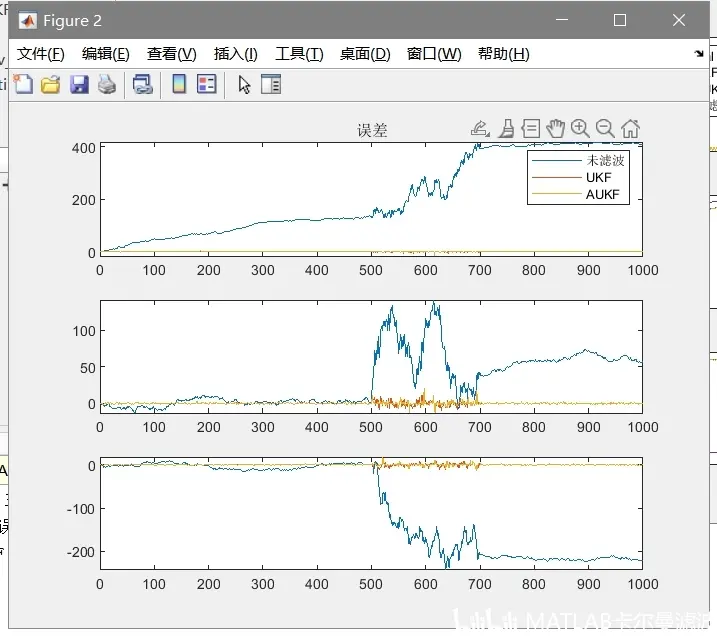Open file using folder icon
This screenshot has width=717, height=636.
pos(51,85)
